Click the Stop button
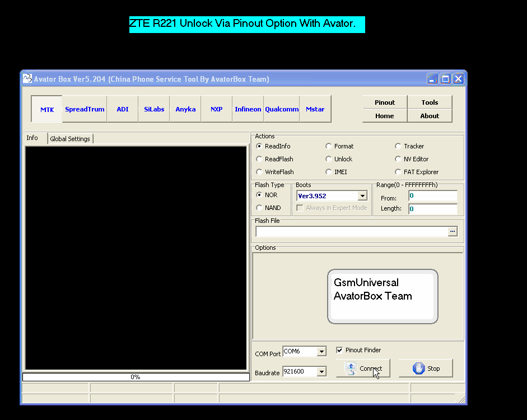527x420 pixels. 426,368
